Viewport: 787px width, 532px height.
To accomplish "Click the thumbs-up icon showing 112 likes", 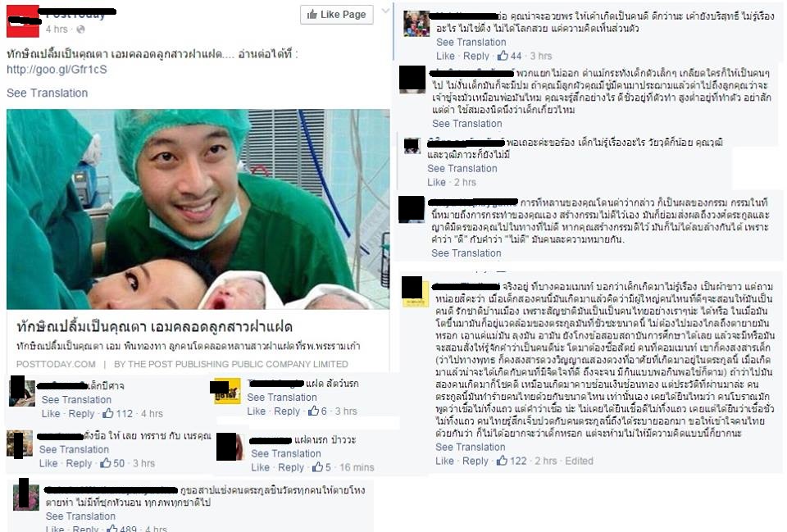I will [x=108, y=414].
